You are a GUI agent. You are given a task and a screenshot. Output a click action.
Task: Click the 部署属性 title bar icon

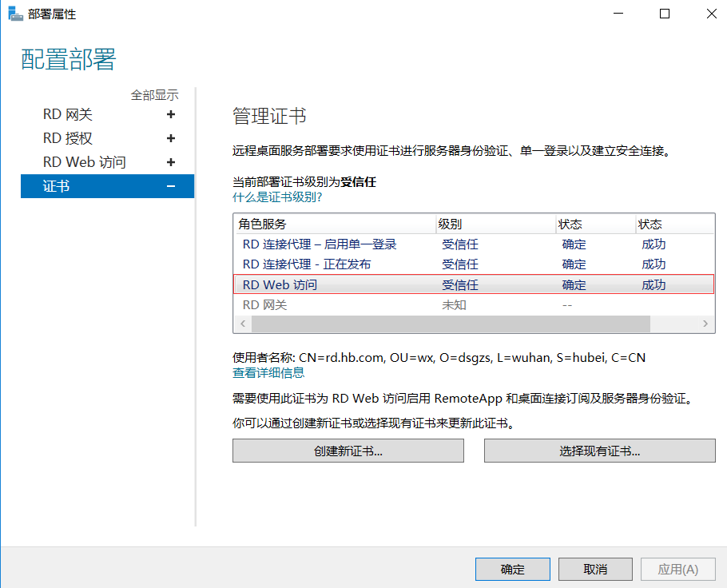tap(15, 14)
